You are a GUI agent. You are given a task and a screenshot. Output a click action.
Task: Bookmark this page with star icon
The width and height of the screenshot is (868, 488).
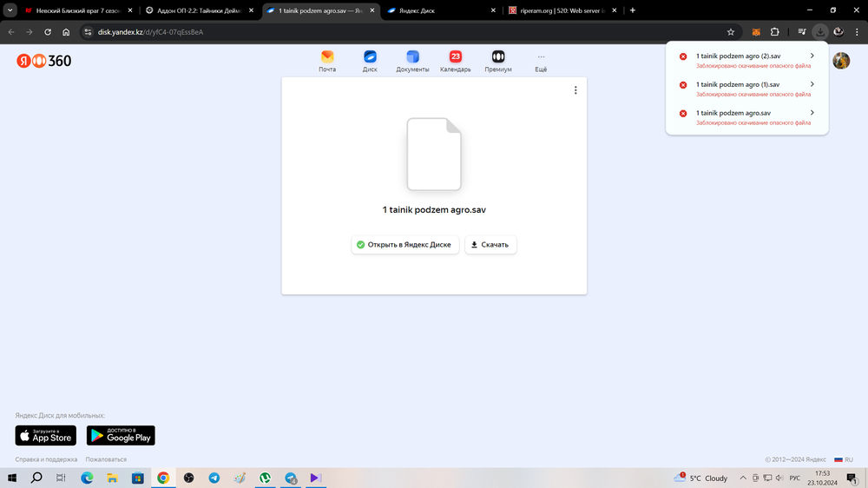[x=731, y=32]
